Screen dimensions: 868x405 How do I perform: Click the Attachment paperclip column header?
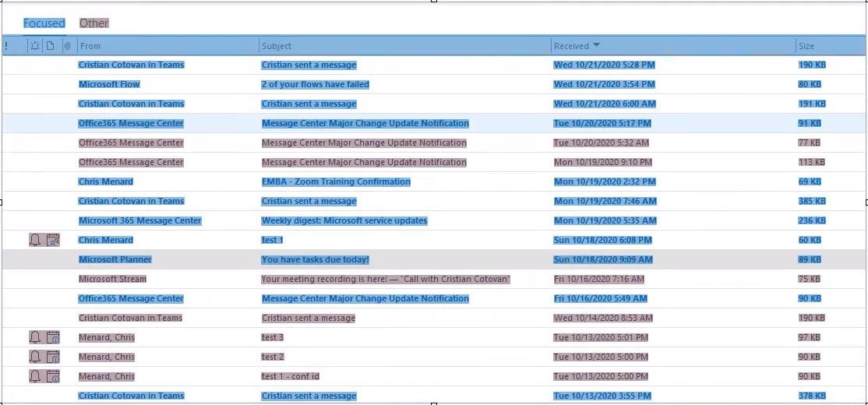(67, 46)
